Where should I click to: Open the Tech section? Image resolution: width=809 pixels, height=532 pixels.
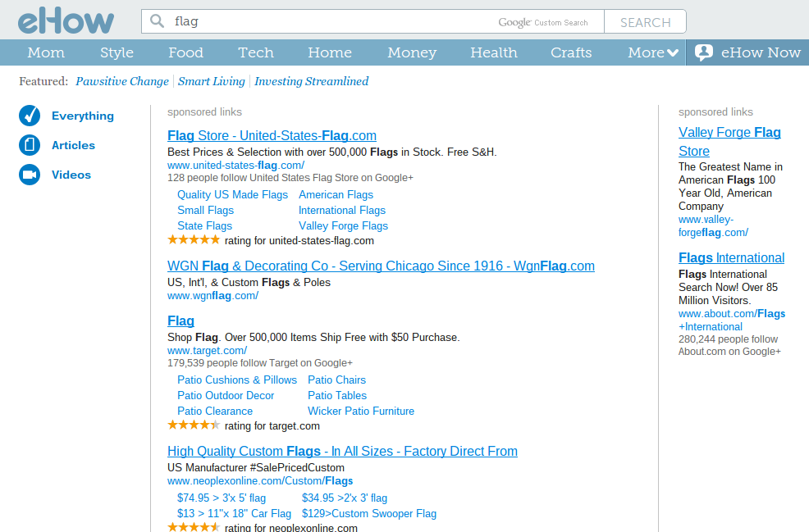(255, 52)
